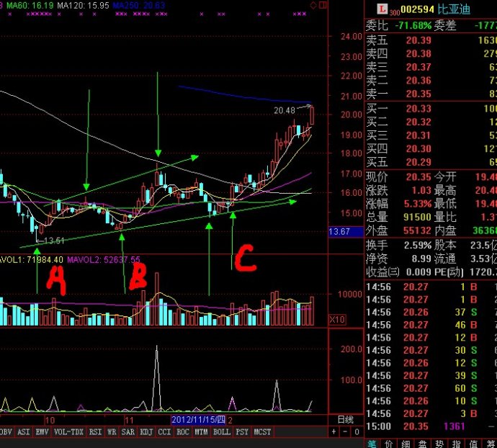Select the 卖三 price 20.37
The width and height of the screenshot is (497, 448).
click(x=418, y=67)
